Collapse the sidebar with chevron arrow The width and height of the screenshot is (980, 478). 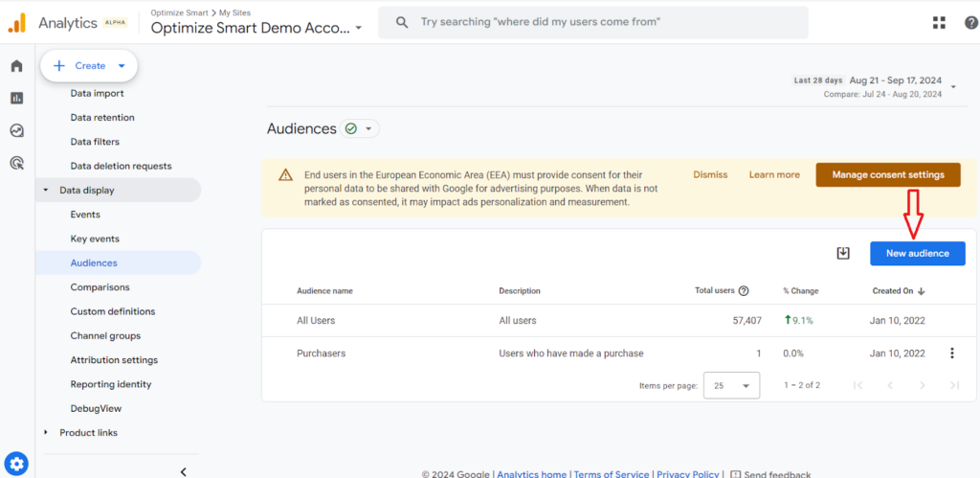(x=183, y=471)
